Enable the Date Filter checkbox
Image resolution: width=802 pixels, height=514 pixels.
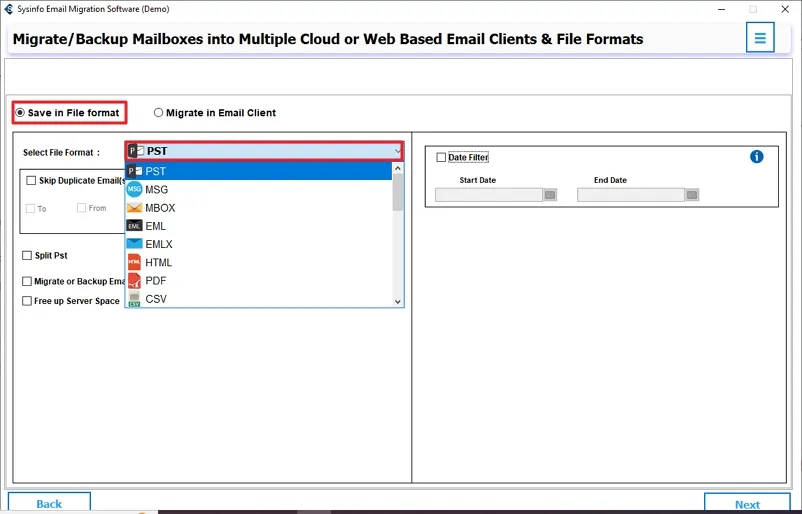(x=441, y=157)
